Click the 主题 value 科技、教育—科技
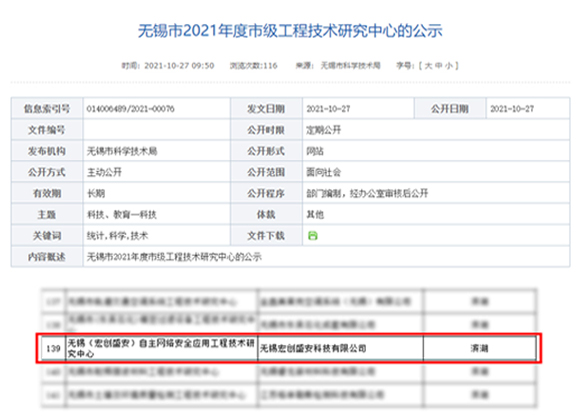 pos(121,215)
